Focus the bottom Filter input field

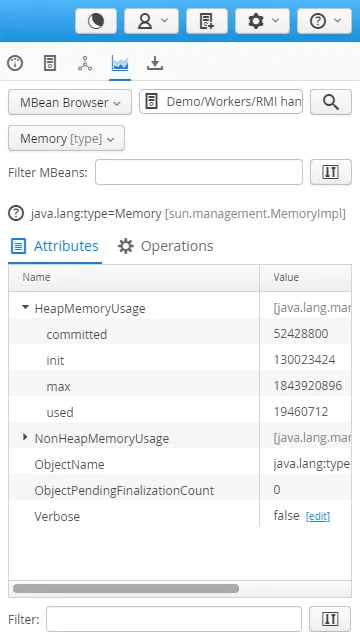click(x=174, y=619)
